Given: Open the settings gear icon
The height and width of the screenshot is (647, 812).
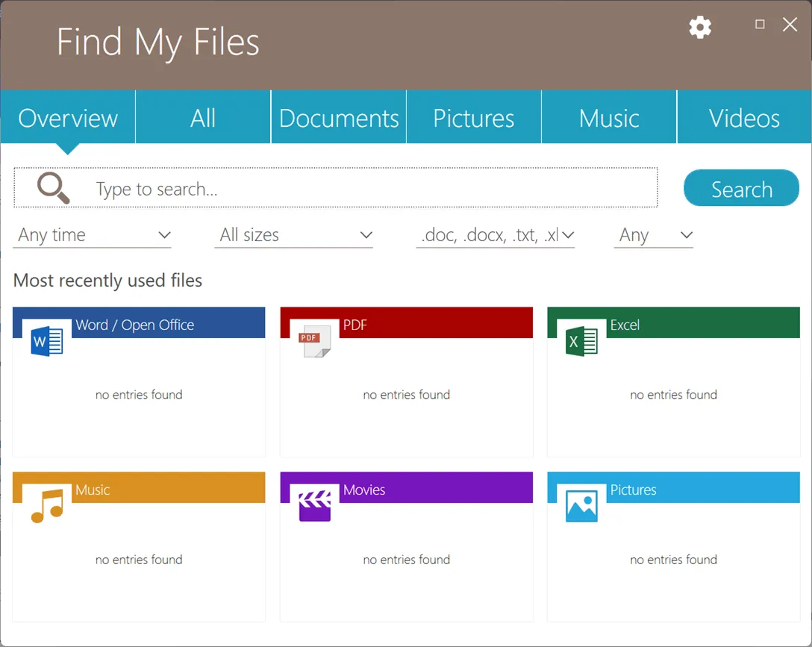Looking at the screenshot, I should point(699,27).
